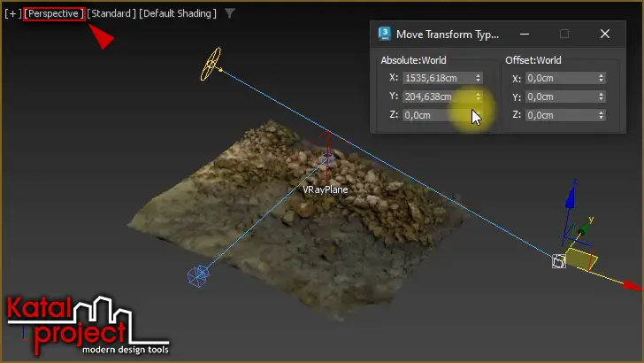
Task: Click the Offset World Z value field
Action: [x=561, y=115]
